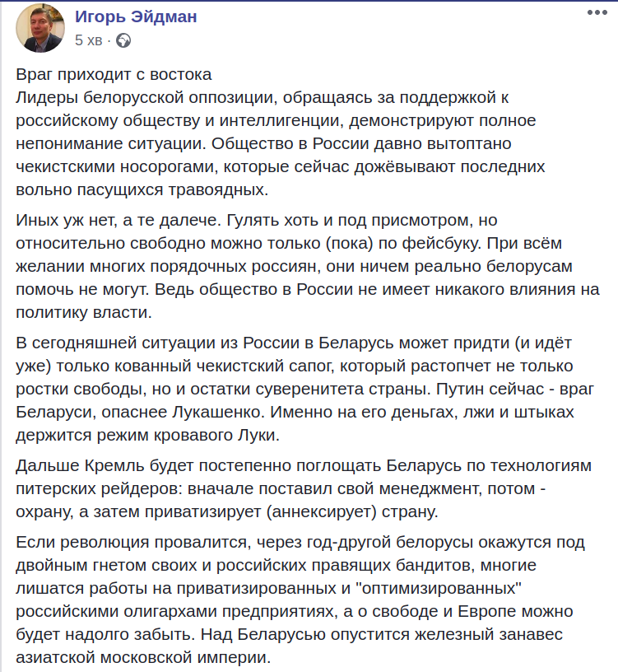Open the author name link Игорь Эйдман
618x672 pixels.
pos(136,16)
